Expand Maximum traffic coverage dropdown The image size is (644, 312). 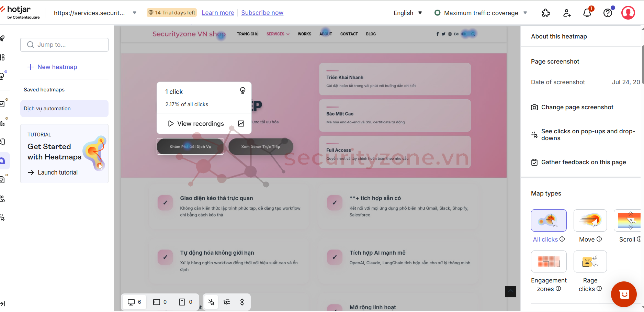[525, 13]
